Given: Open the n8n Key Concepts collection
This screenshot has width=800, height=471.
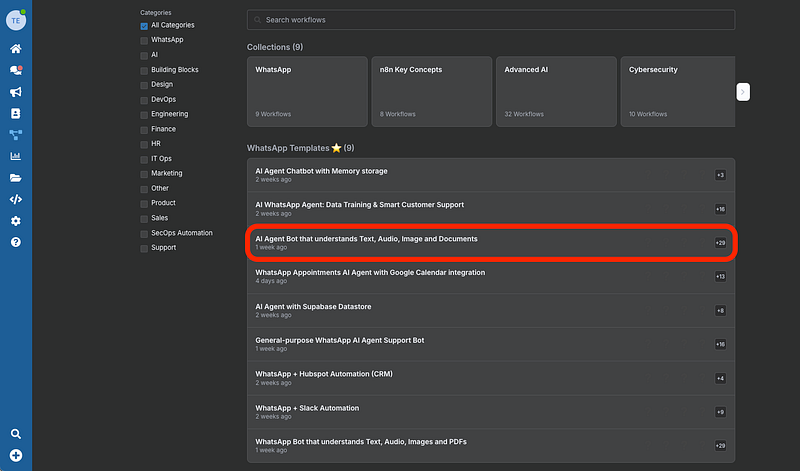Looking at the screenshot, I should tap(431, 92).
